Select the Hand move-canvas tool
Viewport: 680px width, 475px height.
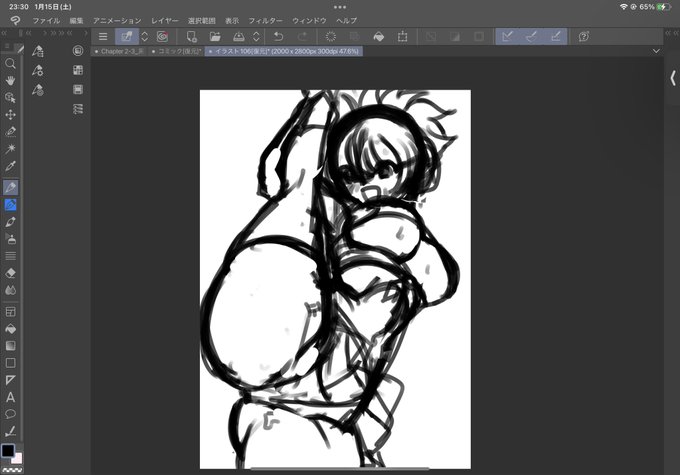coord(10,80)
